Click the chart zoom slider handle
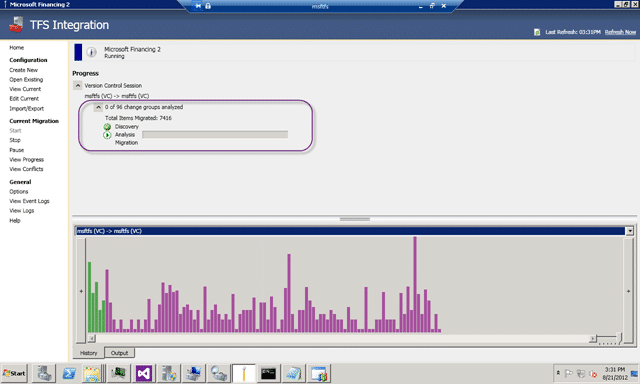640x384 pixels. [619, 338]
